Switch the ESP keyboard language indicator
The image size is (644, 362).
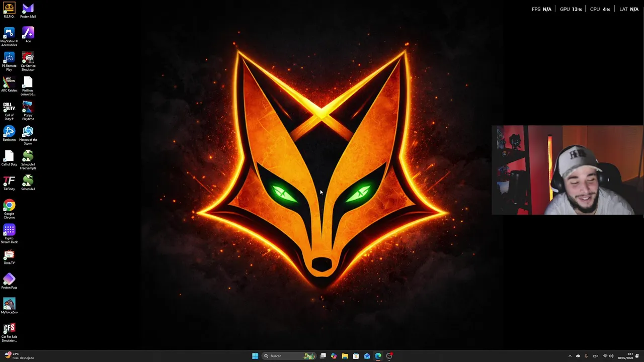(x=596, y=356)
